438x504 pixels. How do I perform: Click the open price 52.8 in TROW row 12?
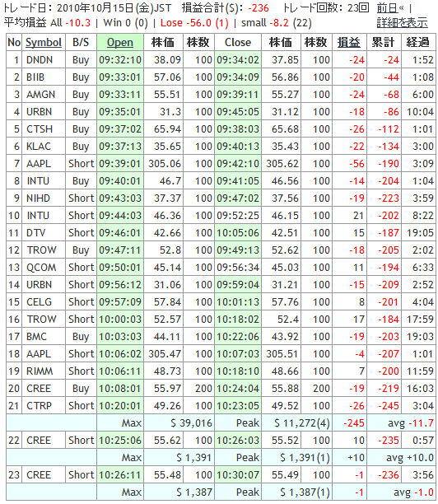pos(170,250)
